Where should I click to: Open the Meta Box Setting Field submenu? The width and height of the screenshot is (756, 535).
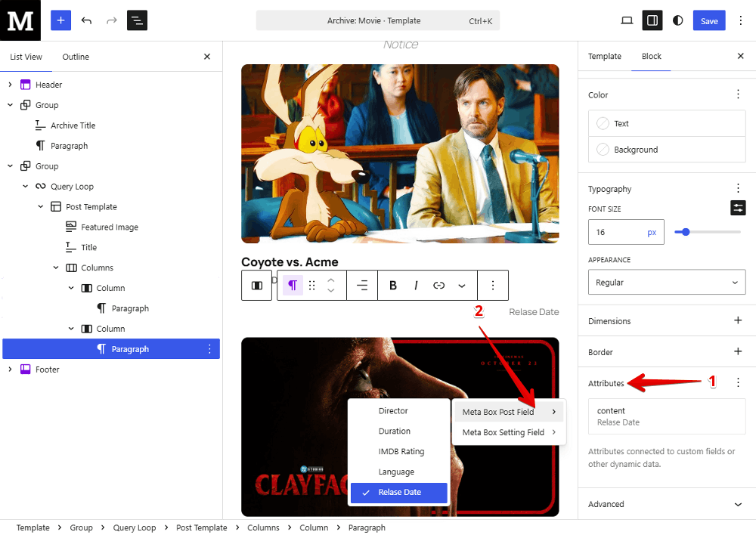(x=509, y=432)
